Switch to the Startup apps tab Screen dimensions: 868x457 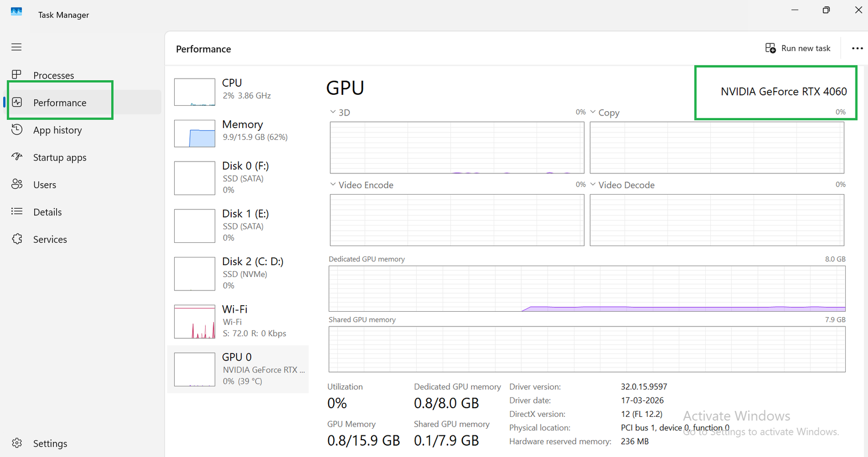coord(60,158)
